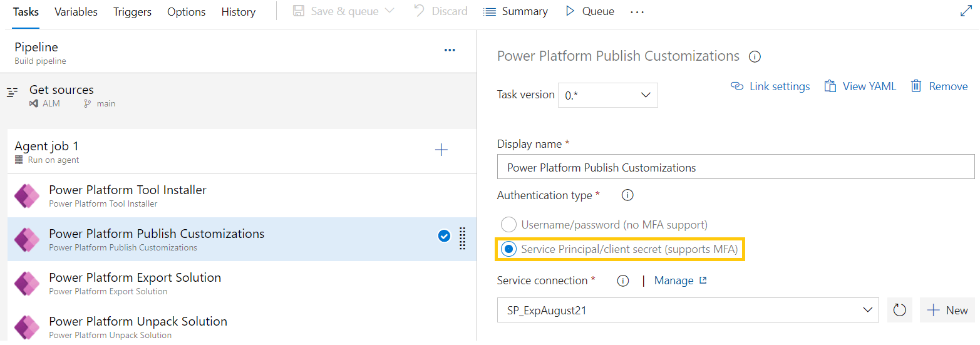Click Link settings
This screenshot has width=980, height=345.
pos(770,86)
